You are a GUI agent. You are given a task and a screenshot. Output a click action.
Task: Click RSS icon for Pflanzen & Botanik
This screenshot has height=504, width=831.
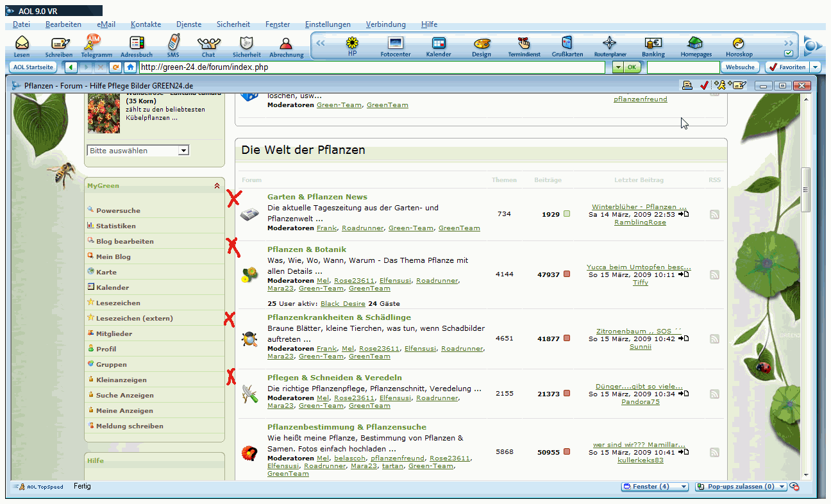pyautogui.click(x=714, y=275)
